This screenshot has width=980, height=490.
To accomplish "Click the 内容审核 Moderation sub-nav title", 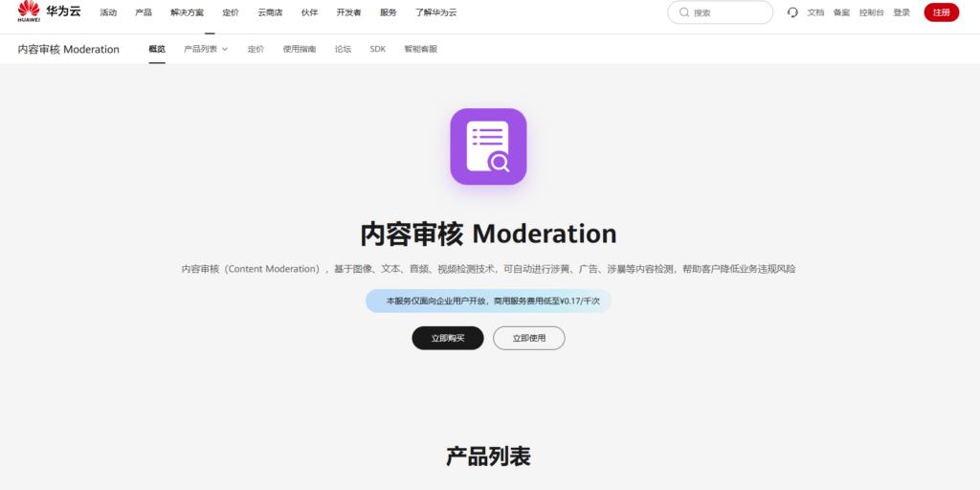I will point(68,50).
